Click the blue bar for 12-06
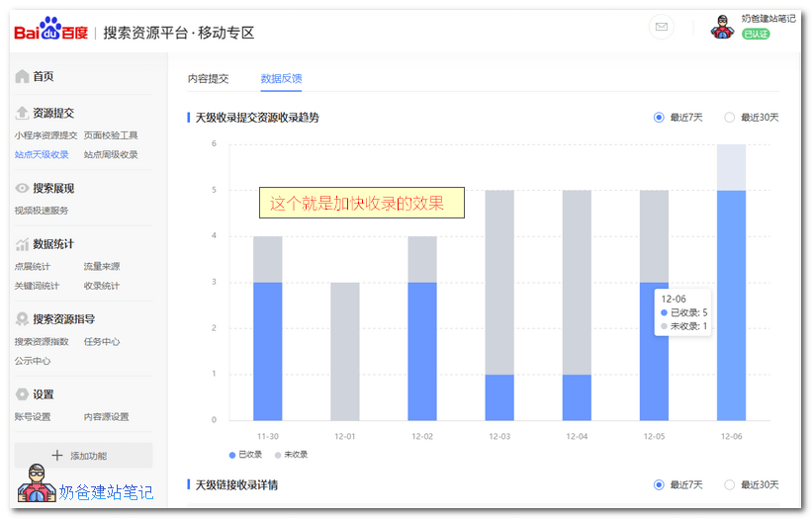The image size is (812, 519). [x=731, y=304]
